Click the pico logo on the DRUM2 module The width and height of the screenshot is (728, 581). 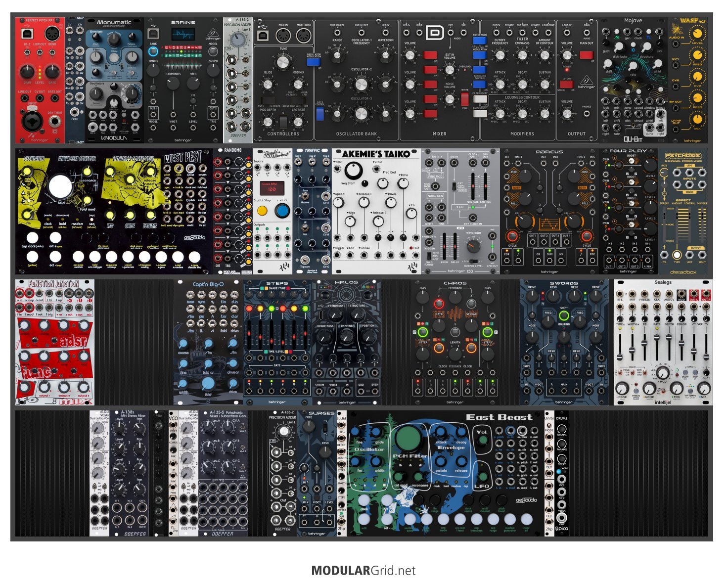point(561,529)
